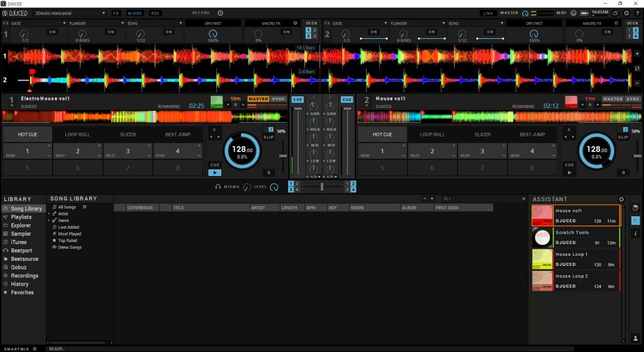The width and height of the screenshot is (644, 352).
Task: Open the left channel FLTR dropdown
Action: pyautogui.click(x=315, y=177)
